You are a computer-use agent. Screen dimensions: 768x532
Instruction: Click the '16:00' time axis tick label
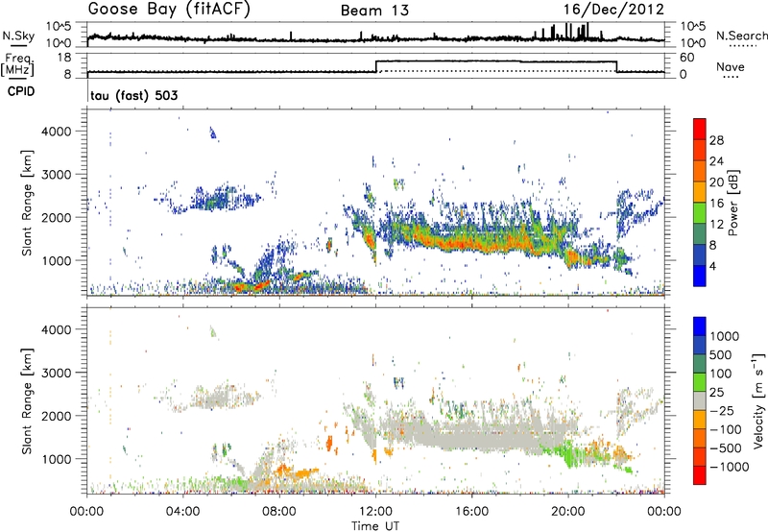471,512
